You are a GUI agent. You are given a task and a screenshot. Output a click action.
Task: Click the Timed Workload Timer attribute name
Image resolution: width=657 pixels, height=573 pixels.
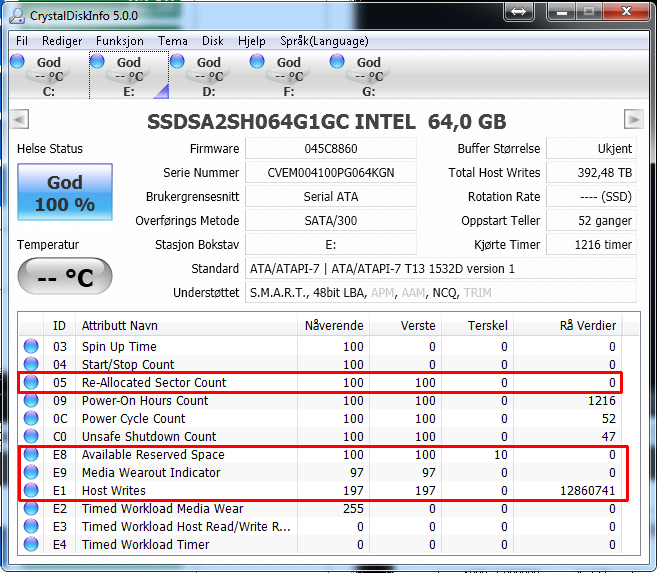coord(145,545)
